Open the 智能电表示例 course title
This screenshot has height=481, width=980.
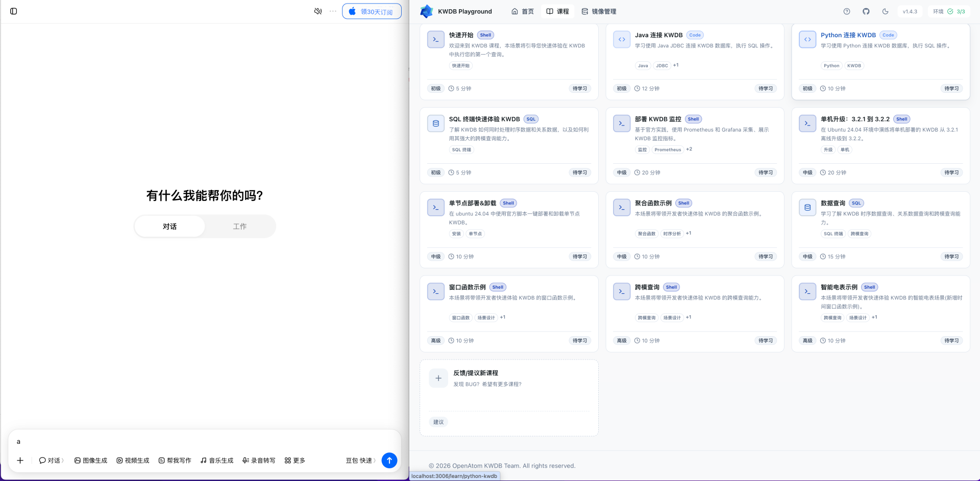pyautogui.click(x=839, y=287)
